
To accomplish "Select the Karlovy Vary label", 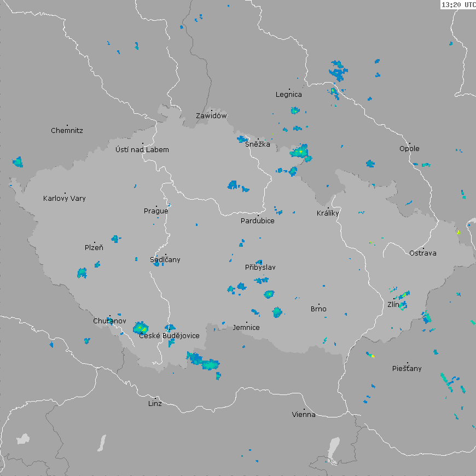I will click(x=65, y=198).
